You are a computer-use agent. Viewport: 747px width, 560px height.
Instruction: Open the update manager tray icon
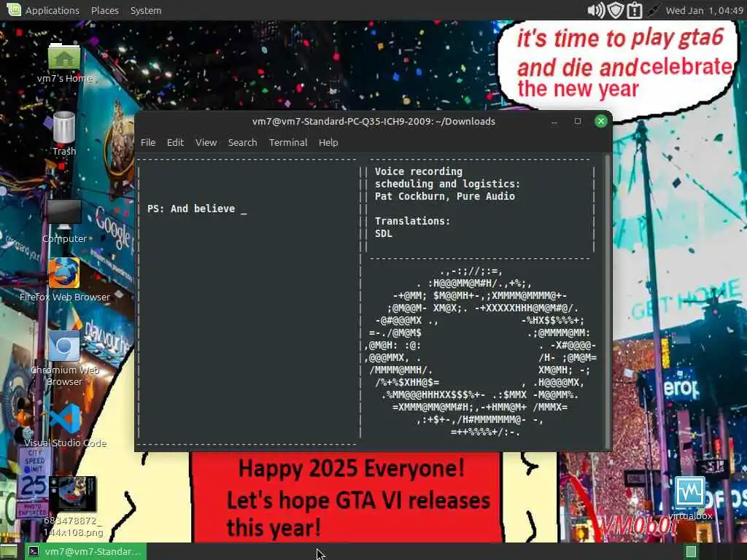click(635, 10)
